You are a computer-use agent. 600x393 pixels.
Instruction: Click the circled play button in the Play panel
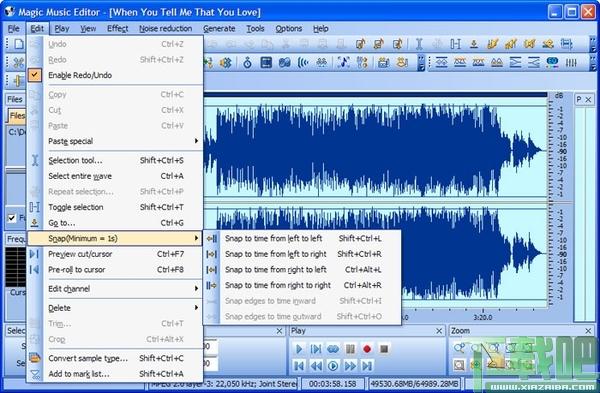(333, 366)
